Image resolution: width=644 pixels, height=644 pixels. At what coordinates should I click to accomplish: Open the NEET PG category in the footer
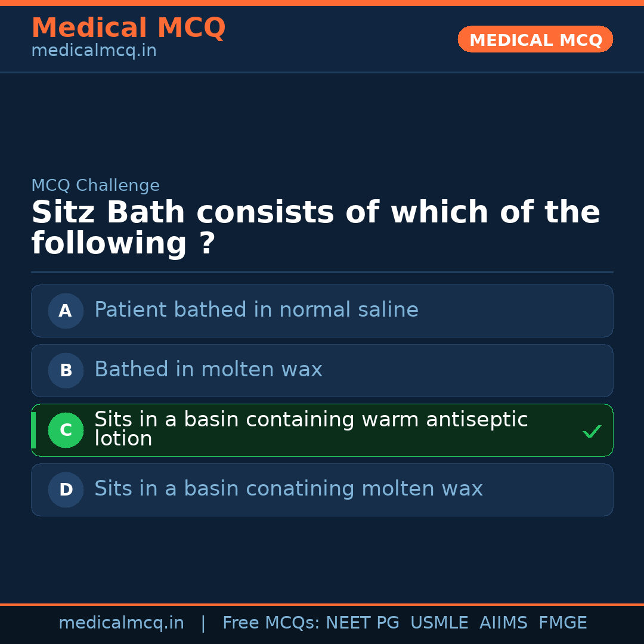coord(362,623)
